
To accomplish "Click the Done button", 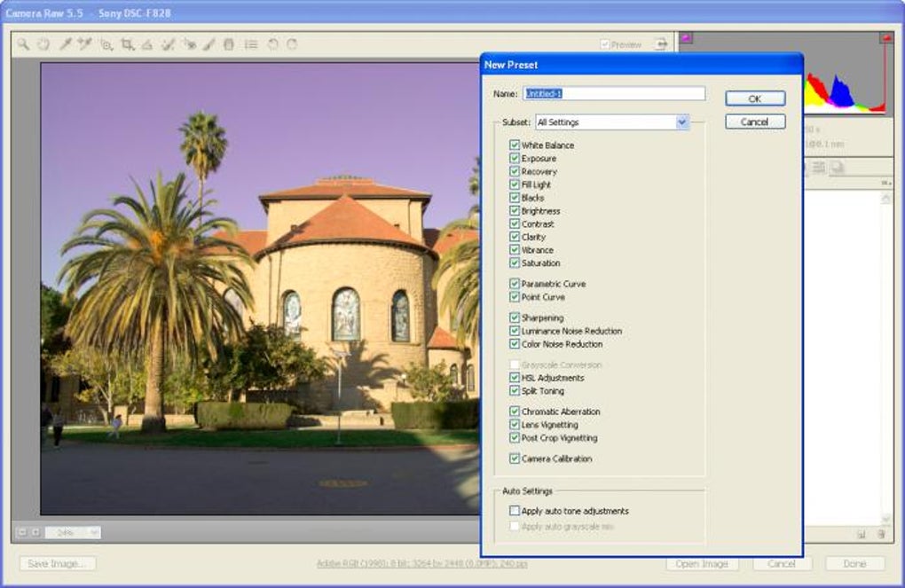I will (854, 564).
